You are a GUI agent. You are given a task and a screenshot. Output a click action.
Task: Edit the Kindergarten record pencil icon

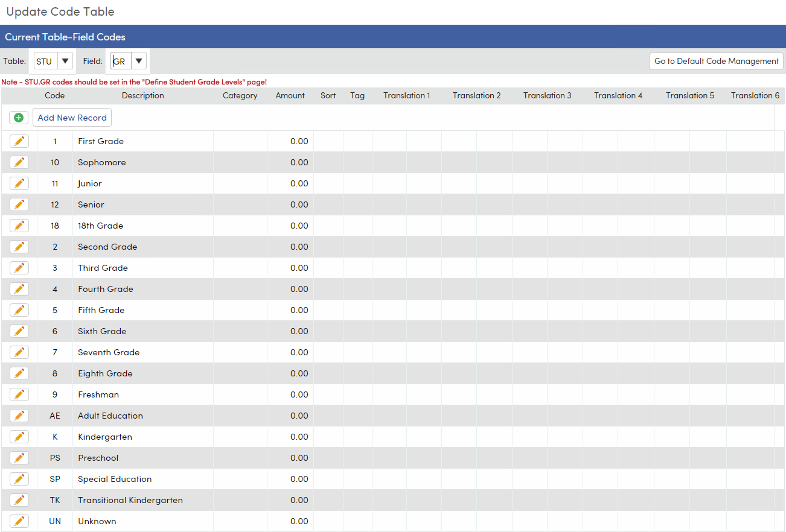coord(19,437)
